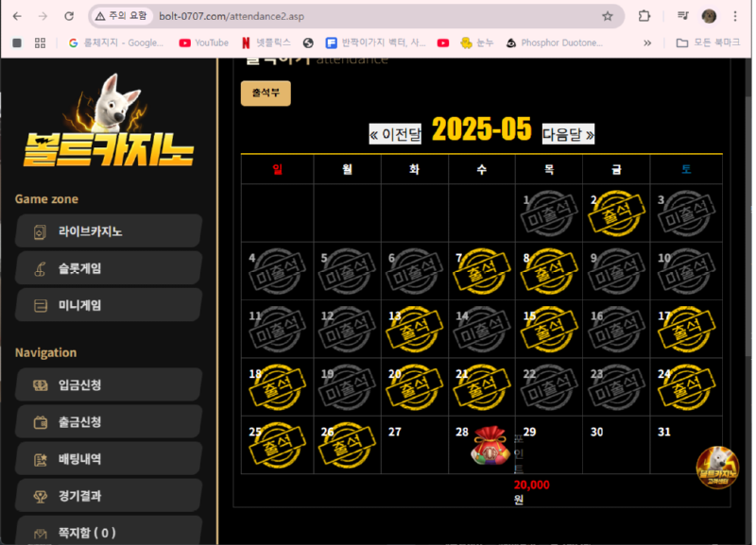This screenshot has width=756, height=545.
Task: Go to previous month 이전달
Action: 395,134
